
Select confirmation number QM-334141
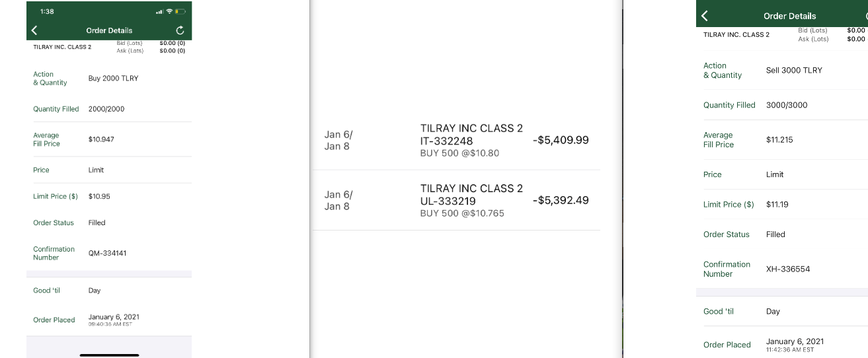tap(107, 253)
